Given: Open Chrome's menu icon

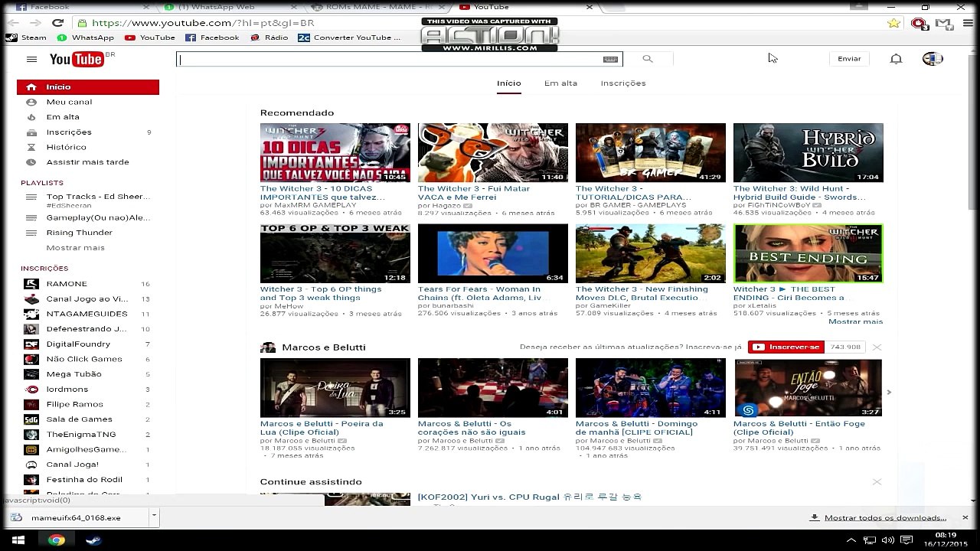Looking at the screenshot, I should pos(969,23).
